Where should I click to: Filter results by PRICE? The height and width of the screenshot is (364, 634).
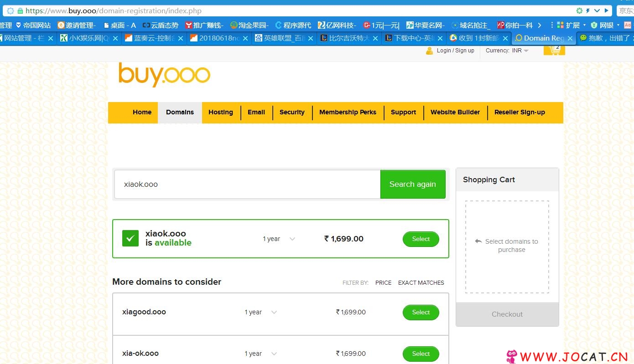(x=383, y=283)
